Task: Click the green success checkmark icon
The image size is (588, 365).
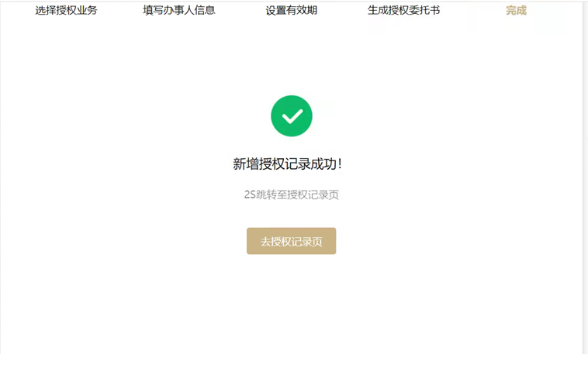Action: point(292,115)
